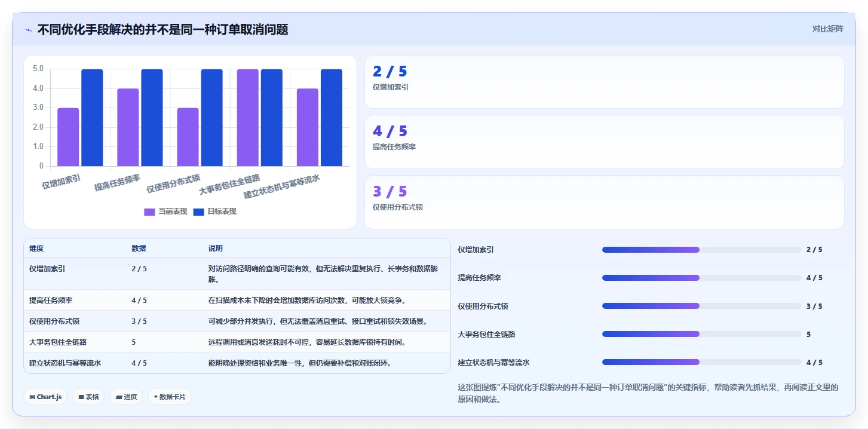Open the 3 / 5 仅使用分布式锁 data card
Image resolution: width=868 pixels, height=429 pixels.
click(604, 202)
